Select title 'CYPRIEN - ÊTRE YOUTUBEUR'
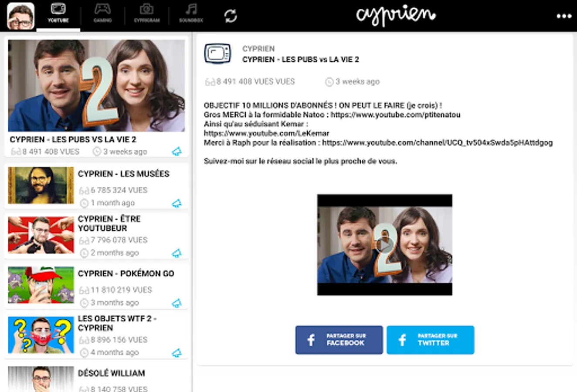 point(109,223)
